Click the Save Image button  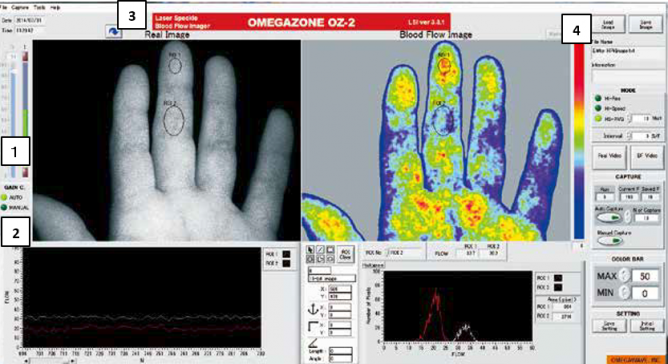[645, 25]
